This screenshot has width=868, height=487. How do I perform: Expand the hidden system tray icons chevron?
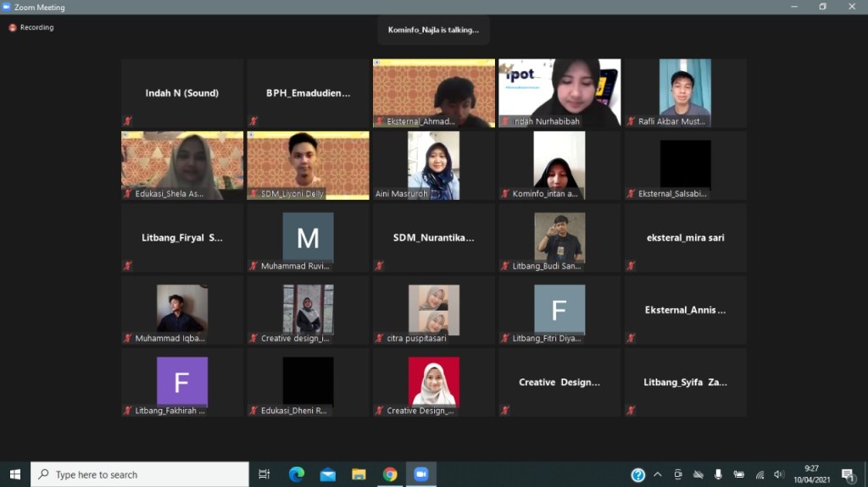pos(658,474)
